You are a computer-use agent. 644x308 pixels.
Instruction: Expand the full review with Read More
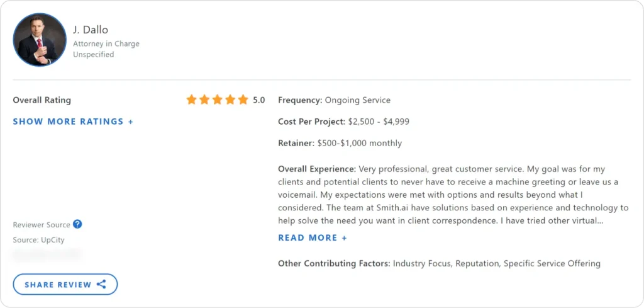pos(313,237)
